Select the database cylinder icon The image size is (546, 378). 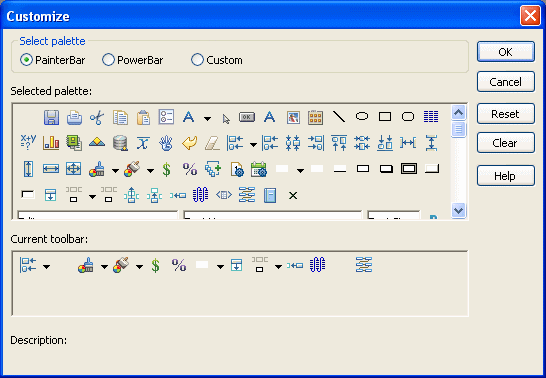tap(120, 143)
